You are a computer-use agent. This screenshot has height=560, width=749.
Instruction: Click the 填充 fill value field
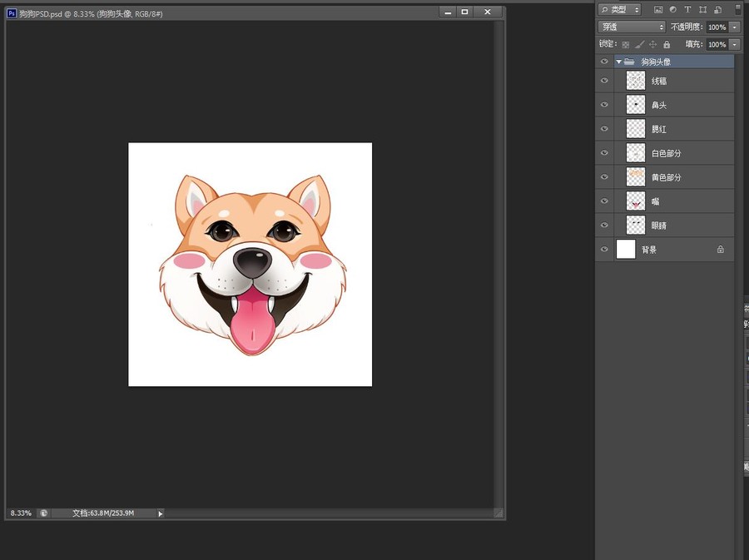click(x=717, y=44)
